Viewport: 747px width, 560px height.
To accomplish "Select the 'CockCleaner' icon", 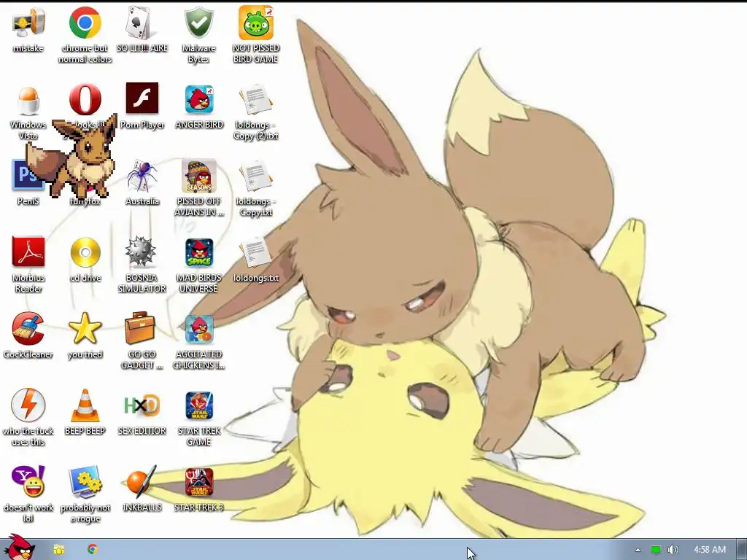I will pyautogui.click(x=28, y=329).
